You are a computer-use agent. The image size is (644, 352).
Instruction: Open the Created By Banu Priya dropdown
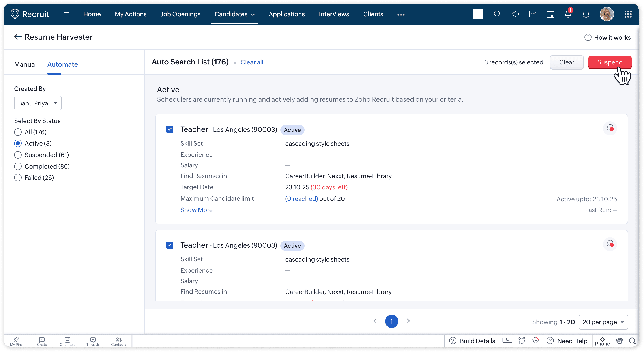(x=38, y=103)
